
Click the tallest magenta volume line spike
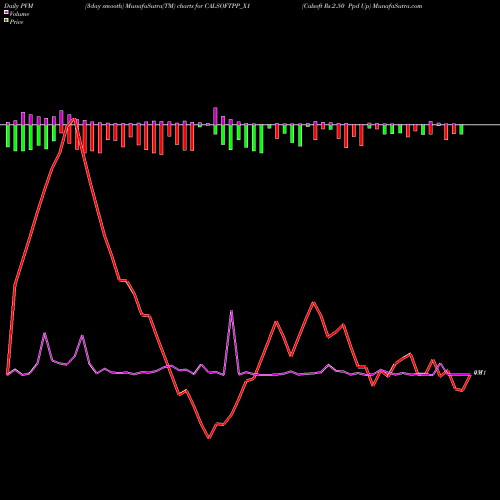(x=231, y=312)
